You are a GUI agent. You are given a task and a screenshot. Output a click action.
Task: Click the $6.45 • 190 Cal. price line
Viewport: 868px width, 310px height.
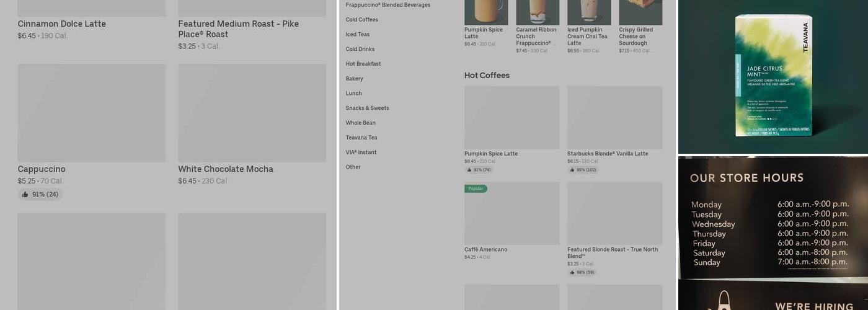point(43,36)
